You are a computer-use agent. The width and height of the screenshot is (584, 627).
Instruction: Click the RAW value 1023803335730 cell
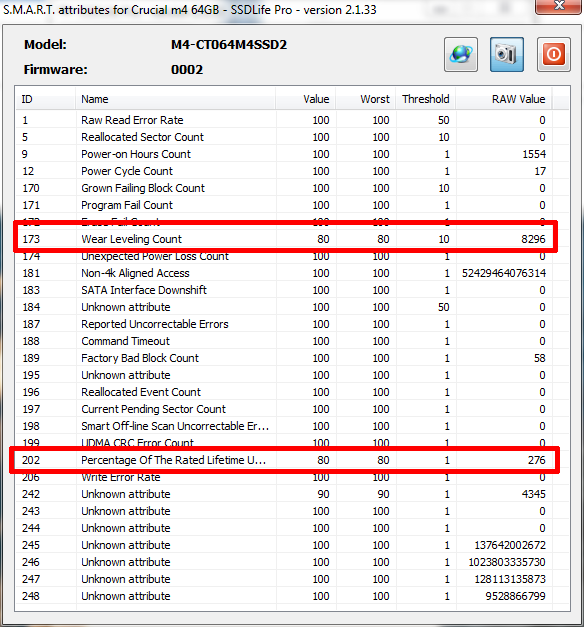click(x=507, y=562)
